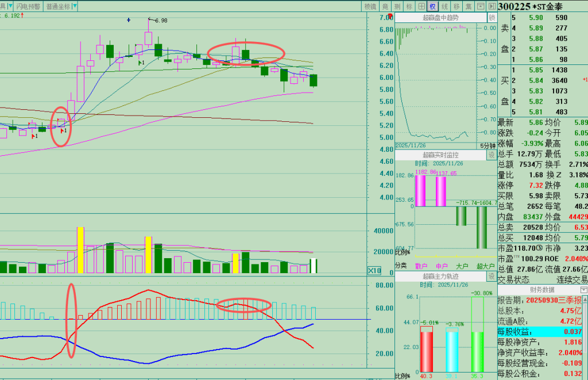Toggle the highlighted 权 adjustment button
588x380 pixels.
[x=432, y=6]
